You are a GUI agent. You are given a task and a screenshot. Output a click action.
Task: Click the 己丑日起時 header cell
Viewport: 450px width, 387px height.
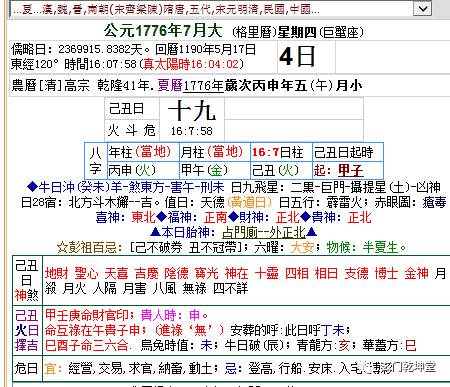(348, 152)
